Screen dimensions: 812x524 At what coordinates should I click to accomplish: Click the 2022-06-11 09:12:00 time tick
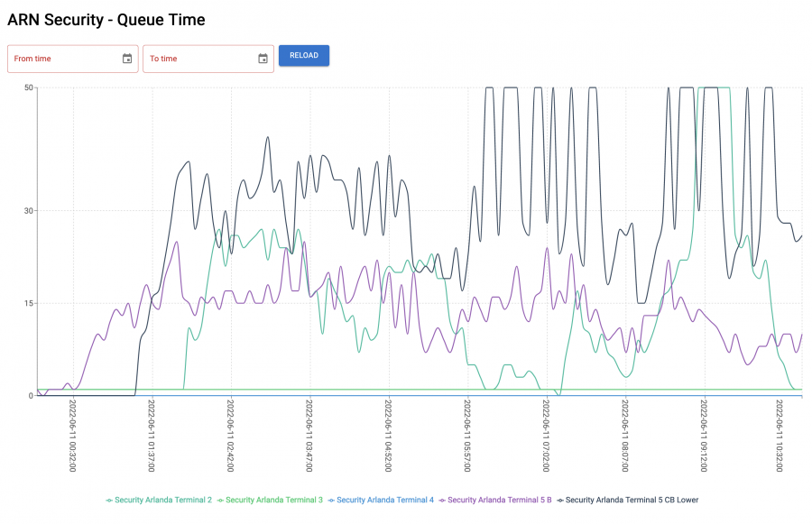(703, 440)
